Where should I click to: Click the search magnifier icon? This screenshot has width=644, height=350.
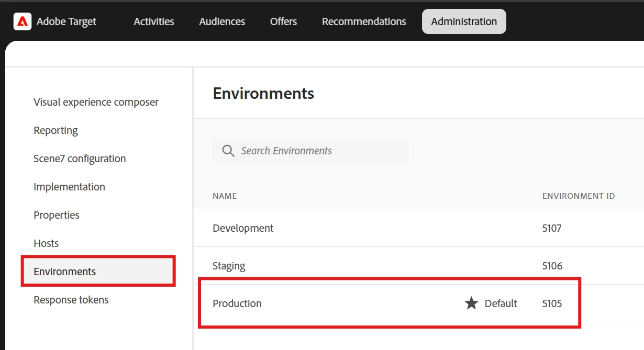click(228, 151)
